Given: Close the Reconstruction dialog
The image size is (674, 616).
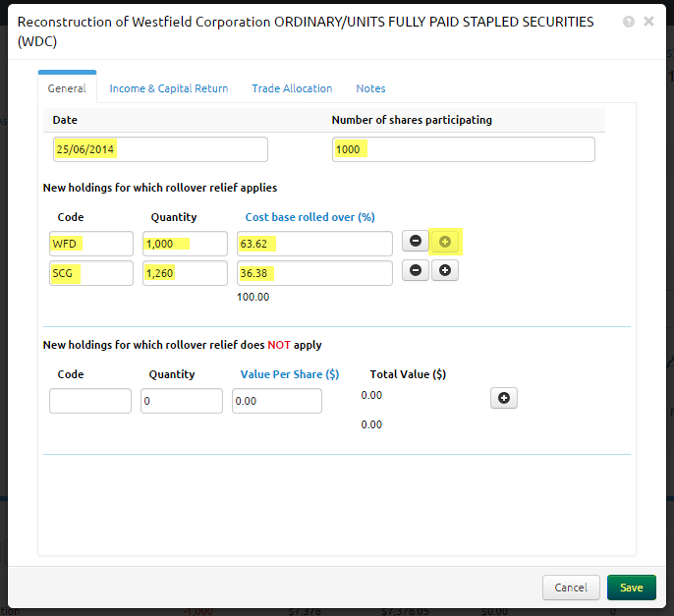Looking at the screenshot, I should pyautogui.click(x=648, y=21).
